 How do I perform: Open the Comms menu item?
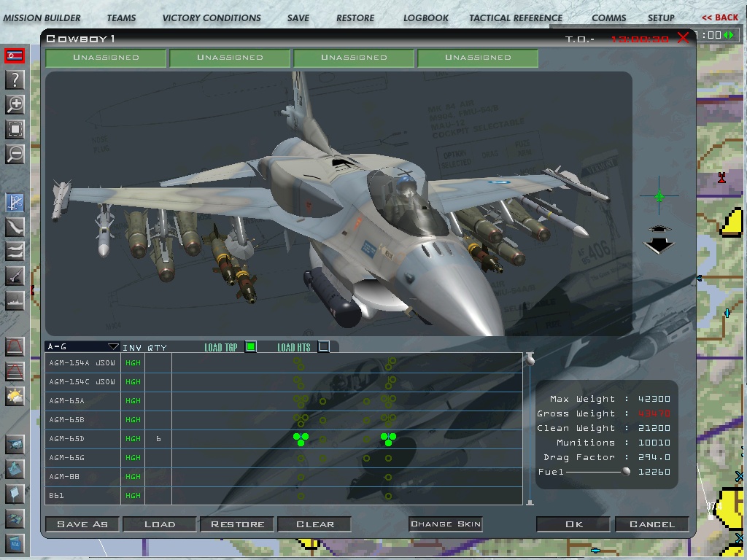[609, 18]
